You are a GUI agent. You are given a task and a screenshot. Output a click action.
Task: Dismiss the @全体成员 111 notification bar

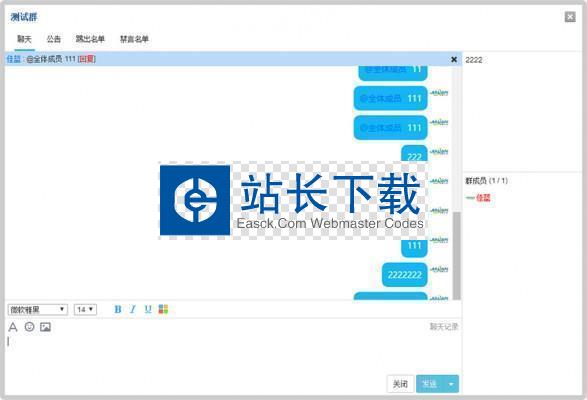(x=454, y=59)
